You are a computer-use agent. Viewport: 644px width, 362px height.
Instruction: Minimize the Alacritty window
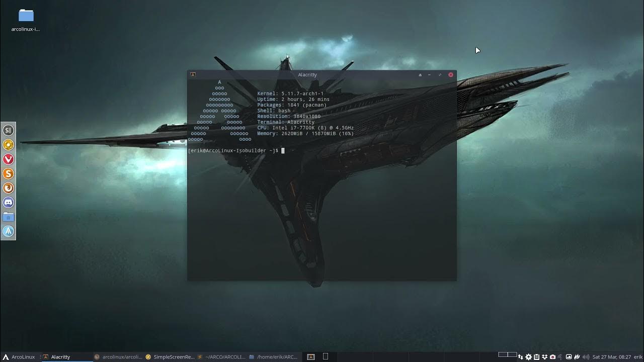430,74
